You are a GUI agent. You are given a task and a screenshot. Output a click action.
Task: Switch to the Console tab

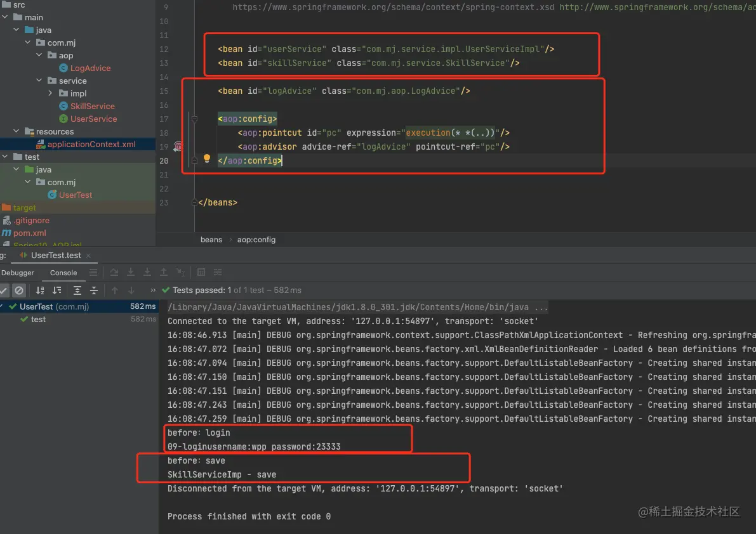[63, 273]
